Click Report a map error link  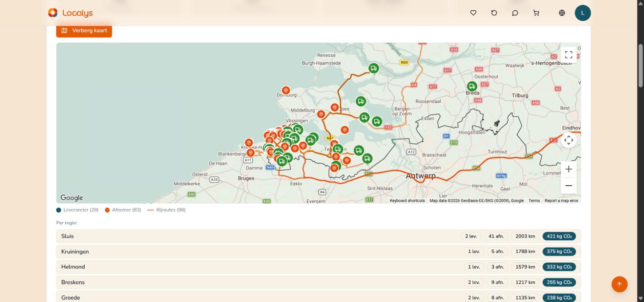pyautogui.click(x=561, y=201)
